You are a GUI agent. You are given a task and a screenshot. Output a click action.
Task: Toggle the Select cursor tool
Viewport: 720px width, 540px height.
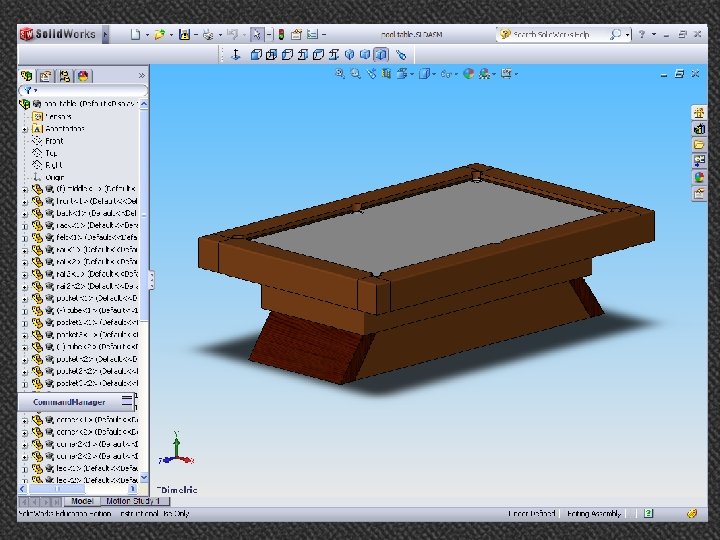[x=256, y=34]
